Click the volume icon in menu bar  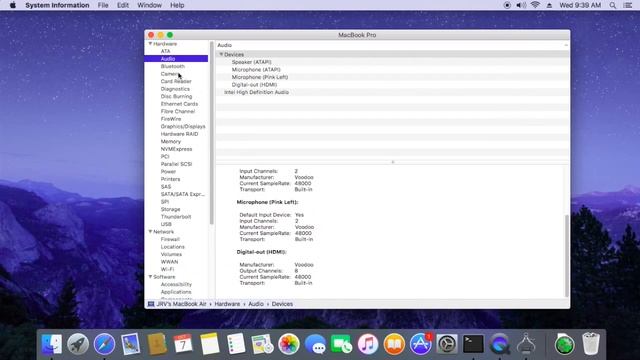tap(521, 5)
